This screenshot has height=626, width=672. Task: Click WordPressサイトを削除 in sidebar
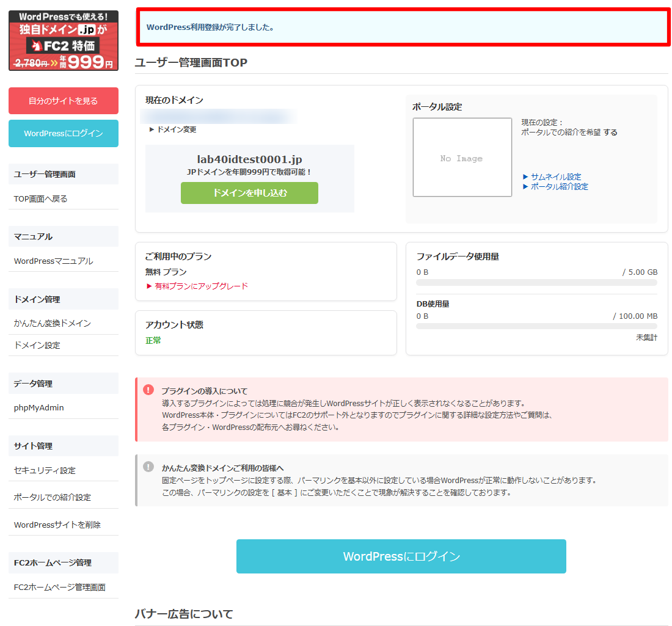tap(57, 525)
